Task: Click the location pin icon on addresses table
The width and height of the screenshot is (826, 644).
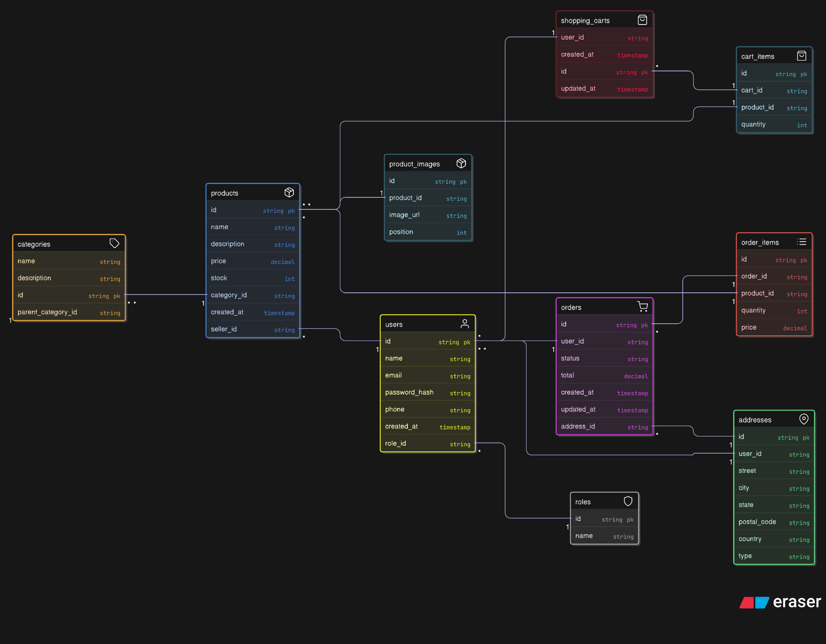Action: [x=804, y=419]
